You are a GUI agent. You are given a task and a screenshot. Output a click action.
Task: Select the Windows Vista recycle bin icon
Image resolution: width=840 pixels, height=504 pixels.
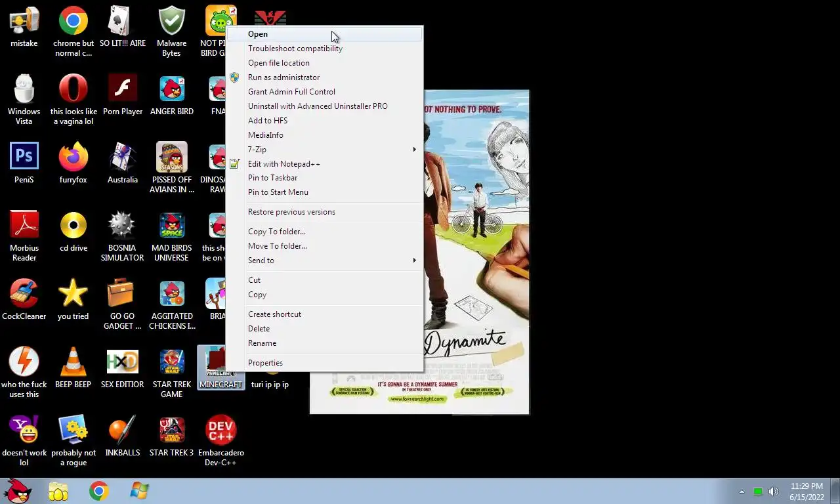[24, 100]
